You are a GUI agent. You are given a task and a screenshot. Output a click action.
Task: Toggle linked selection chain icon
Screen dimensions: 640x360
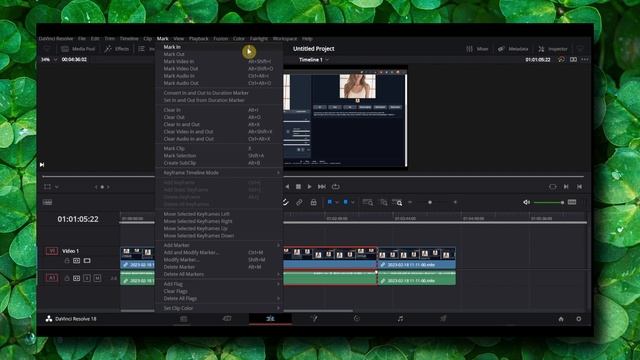coord(299,202)
